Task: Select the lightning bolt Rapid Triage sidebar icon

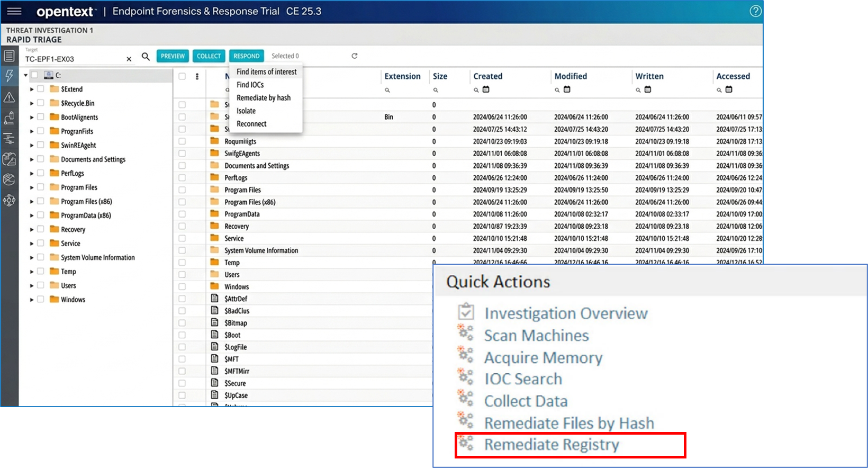Action: pos(9,76)
